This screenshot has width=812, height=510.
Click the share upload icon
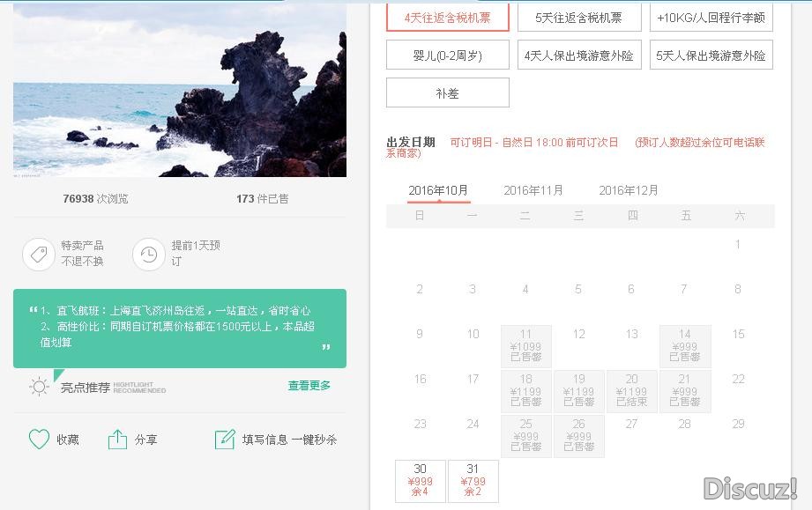(x=117, y=440)
